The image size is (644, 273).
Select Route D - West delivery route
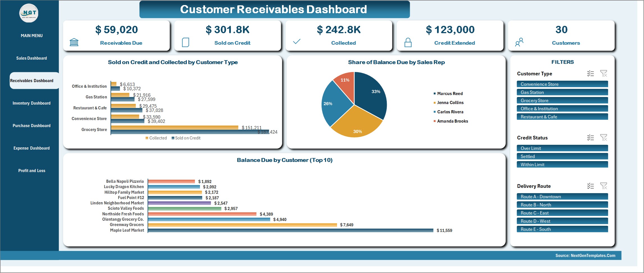[562, 221]
